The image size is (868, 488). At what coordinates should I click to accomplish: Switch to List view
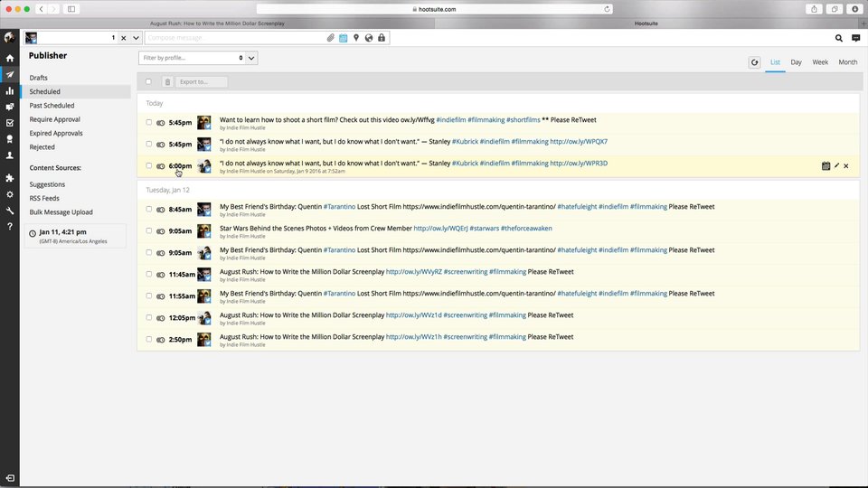tap(775, 62)
